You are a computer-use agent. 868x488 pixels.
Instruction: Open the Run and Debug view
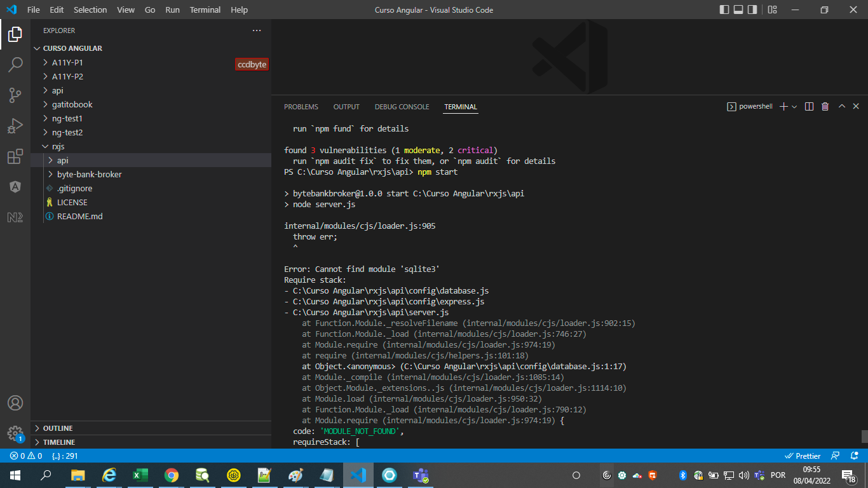pos(15,126)
